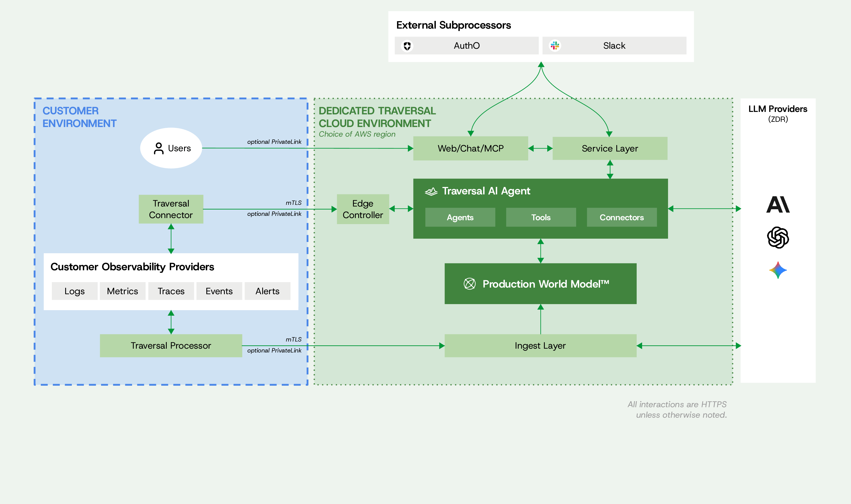Image resolution: width=851 pixels, height=504 pixels.
Task: Click the Connectors box in AI Agent
Action: tap(622, 217)
